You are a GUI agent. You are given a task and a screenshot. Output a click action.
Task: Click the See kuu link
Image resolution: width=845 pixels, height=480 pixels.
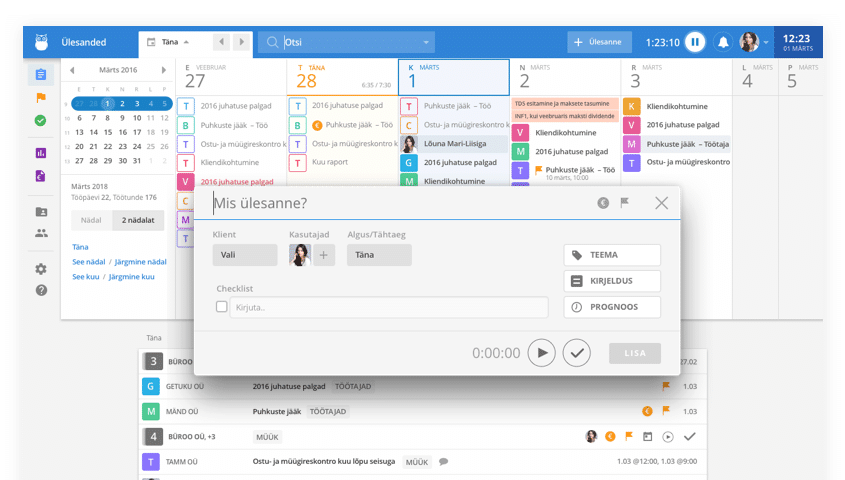point(86,276)
